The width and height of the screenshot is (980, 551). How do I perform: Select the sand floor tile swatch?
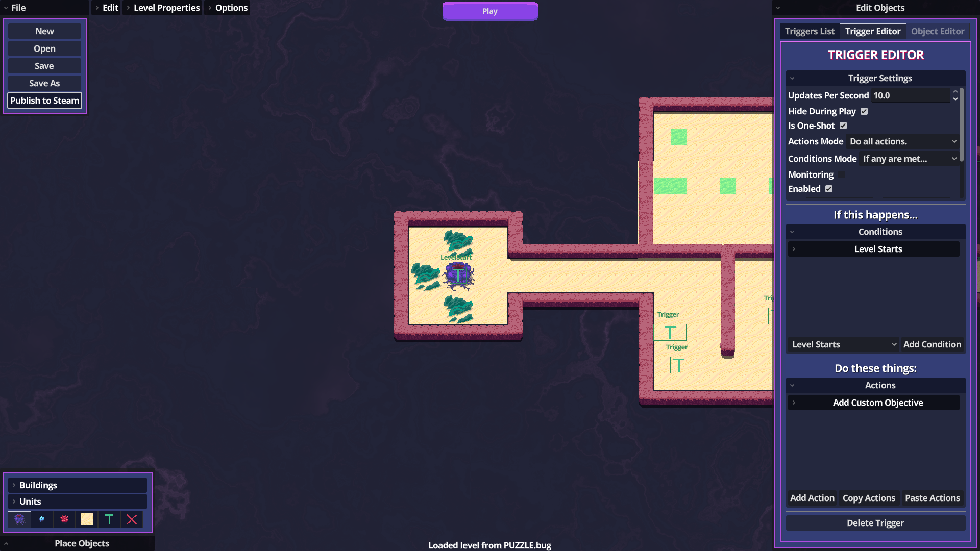click(87, 519)
